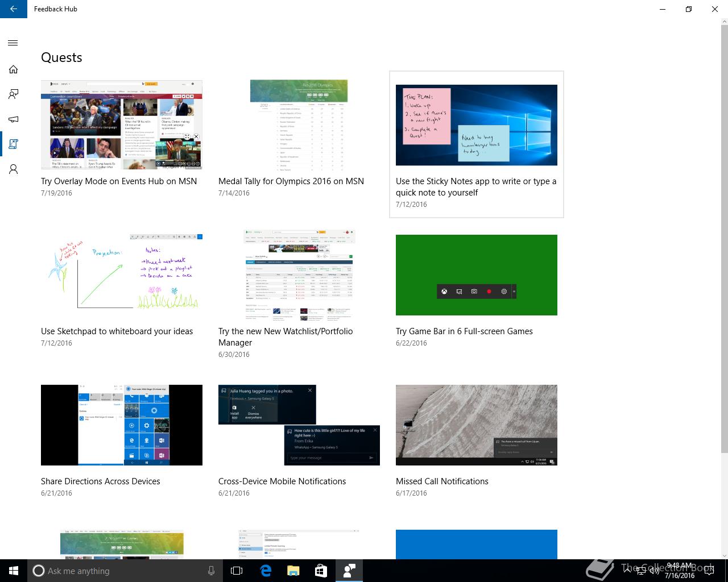Click 'Missed Call Notifications' title
This screenshot has width=728, height=582.
(442, 481)
